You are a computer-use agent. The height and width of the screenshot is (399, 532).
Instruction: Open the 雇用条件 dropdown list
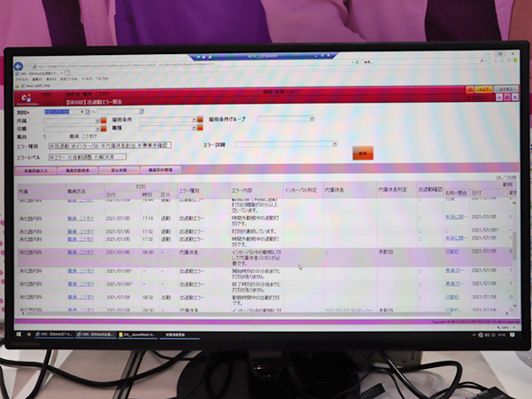click(193, 120)
